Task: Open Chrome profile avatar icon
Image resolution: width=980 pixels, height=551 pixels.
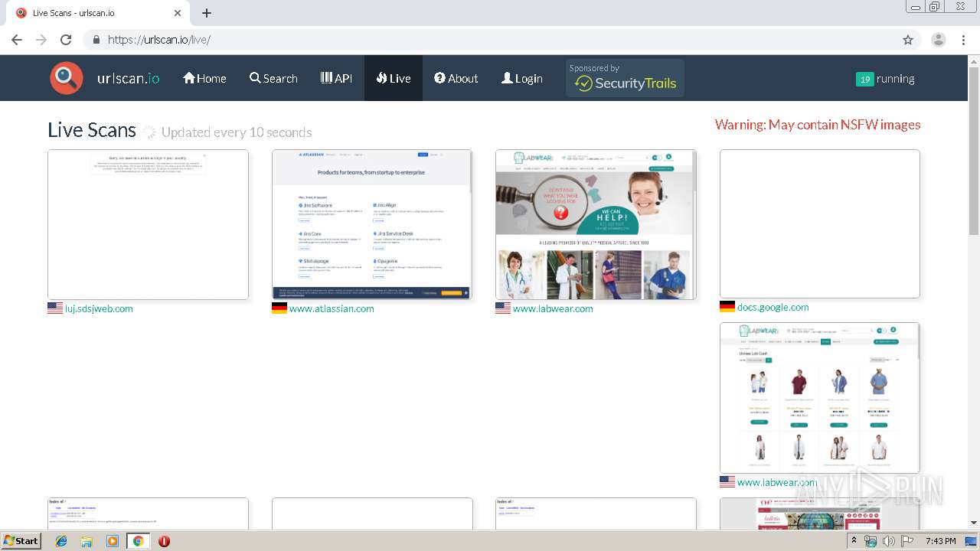Action: point(939,40)
